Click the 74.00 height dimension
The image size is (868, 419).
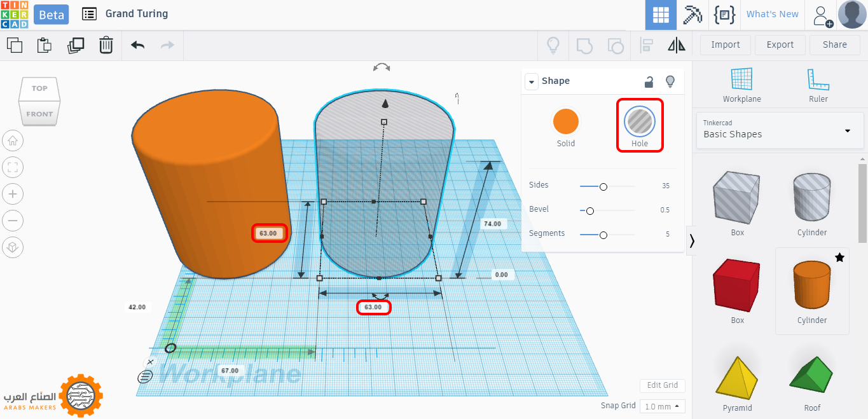[x=492, y=224]
